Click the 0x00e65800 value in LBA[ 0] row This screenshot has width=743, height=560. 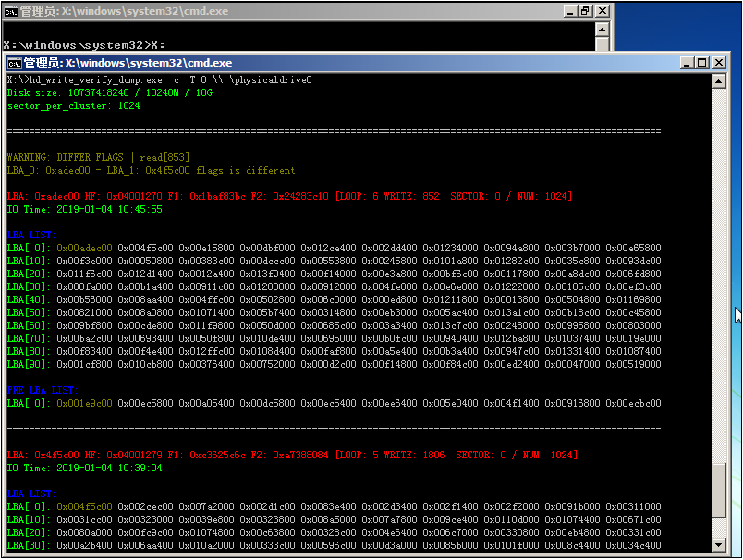click(x=633, y=248)
